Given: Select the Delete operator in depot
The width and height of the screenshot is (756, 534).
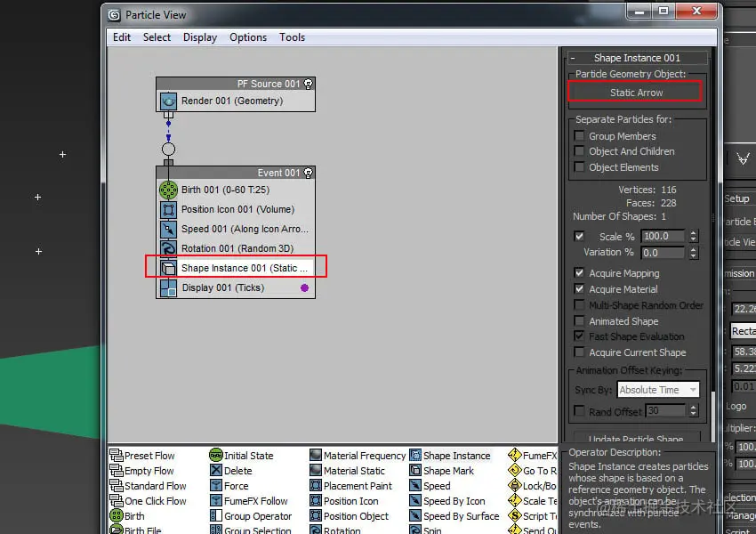Looking at the screenshot, I should [x=231, y=471].
